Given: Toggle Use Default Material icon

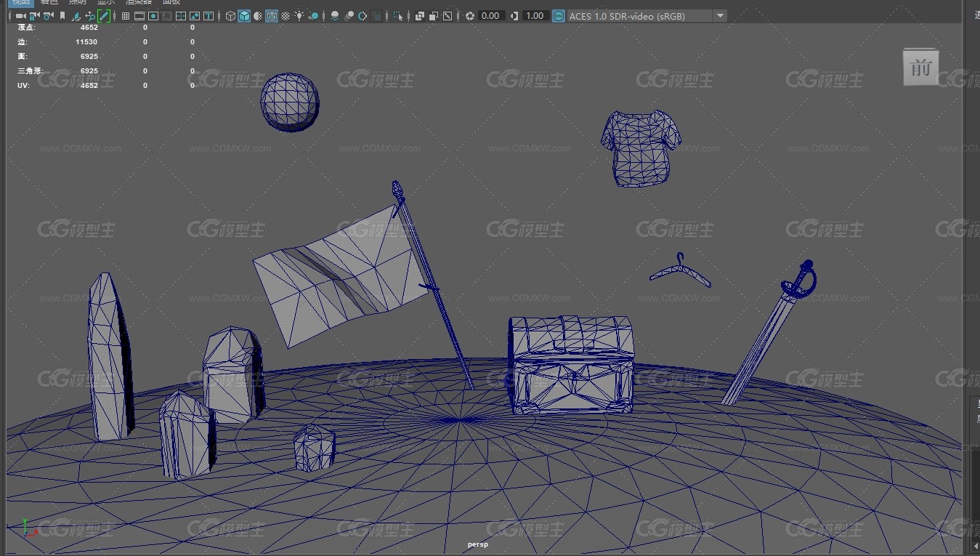Looking at the screenshot, I should (x=257, y=15).
